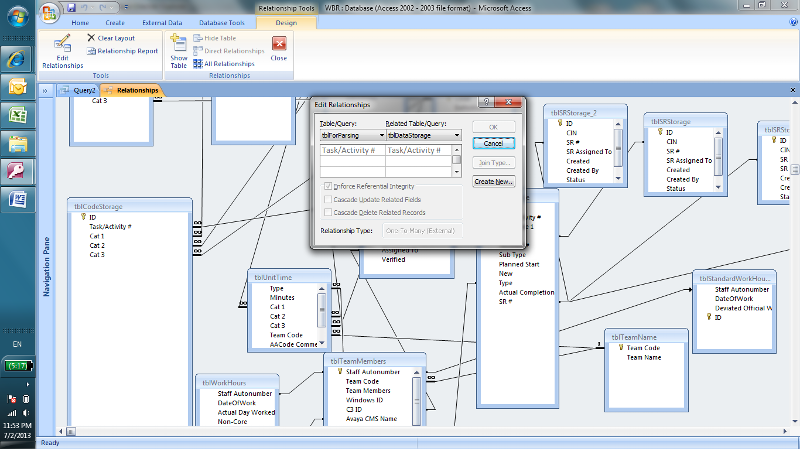This screenshot has height=449, width=800.
Task: Click field grid scrollbar in dialog
Action: click(457, 161)
